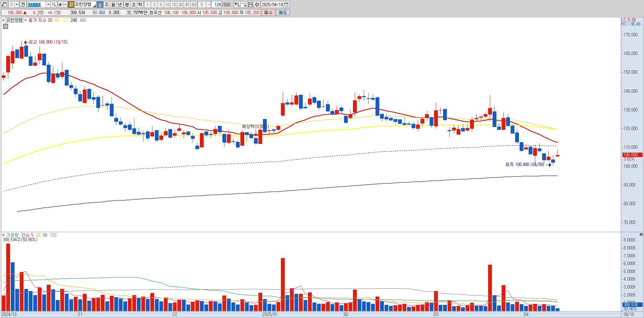
Task: Switch chart to 월 monthly period
Action: point(113,4)
